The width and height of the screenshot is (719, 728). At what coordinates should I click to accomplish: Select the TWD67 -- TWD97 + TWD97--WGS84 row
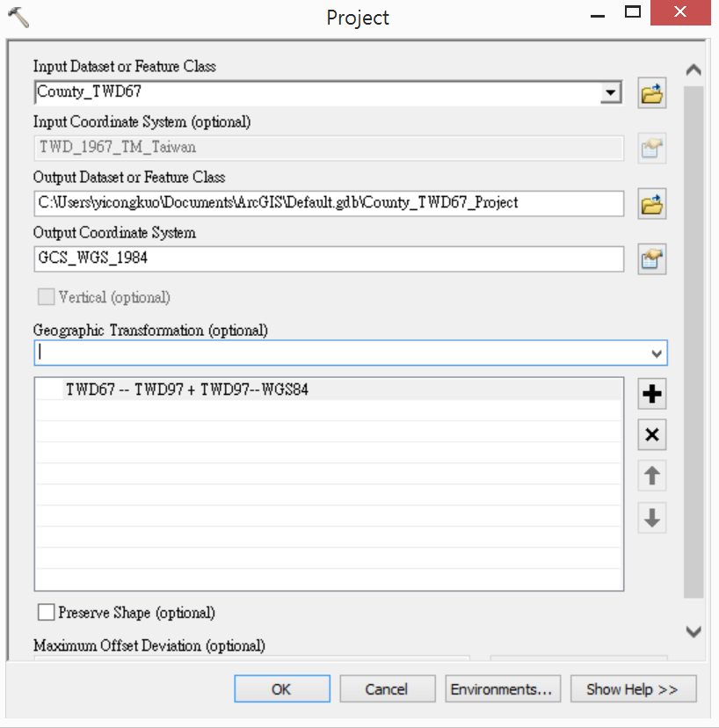[329, 389]
